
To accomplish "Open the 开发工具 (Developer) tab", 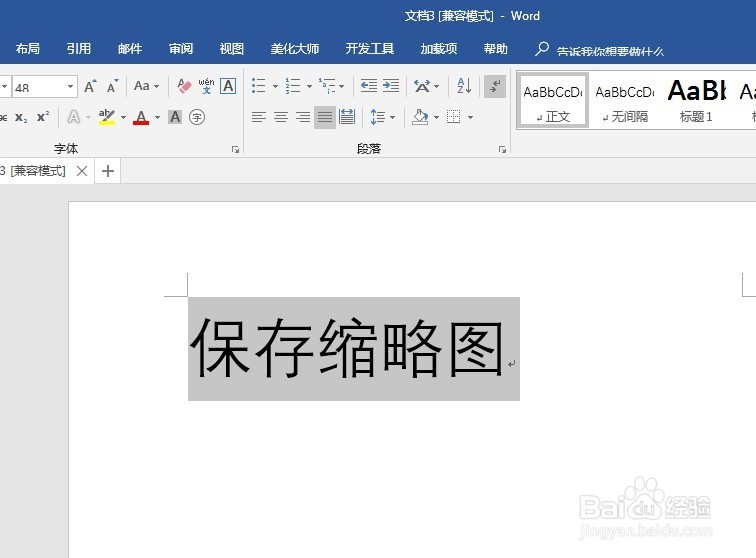I will click(x=370, y=49).
